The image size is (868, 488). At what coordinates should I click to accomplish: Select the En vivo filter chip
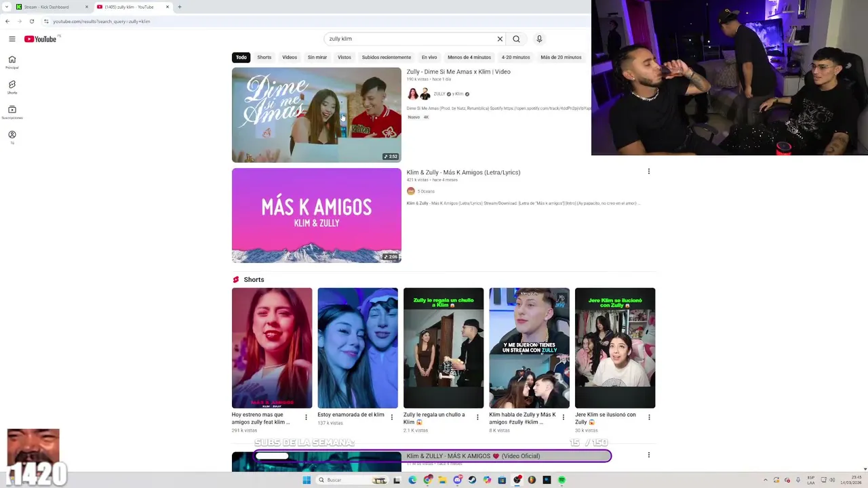[x=429, y=57]
